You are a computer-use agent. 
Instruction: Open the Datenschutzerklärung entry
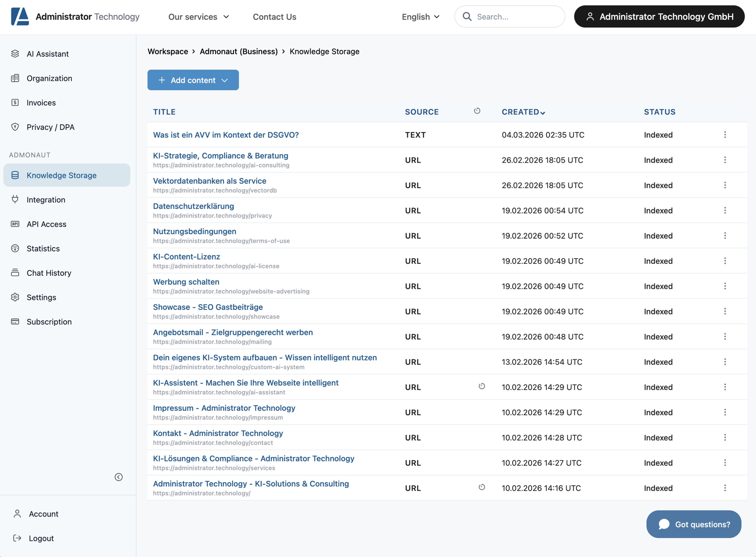(193, 206)
